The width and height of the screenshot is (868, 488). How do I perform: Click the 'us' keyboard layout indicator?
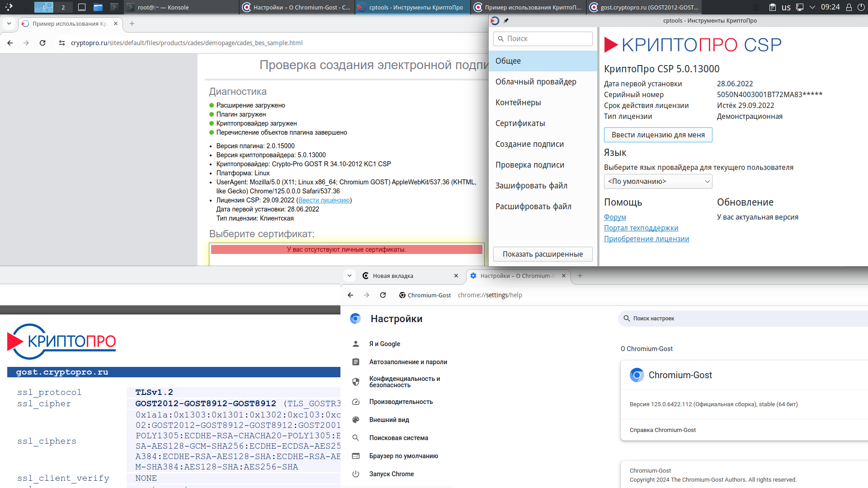click(x=786, y=7)
